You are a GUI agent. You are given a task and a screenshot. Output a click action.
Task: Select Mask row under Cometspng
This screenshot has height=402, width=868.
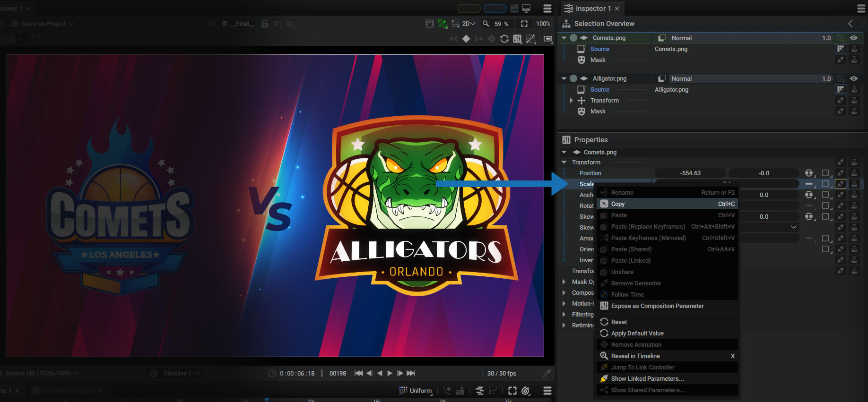coord(598,60)
